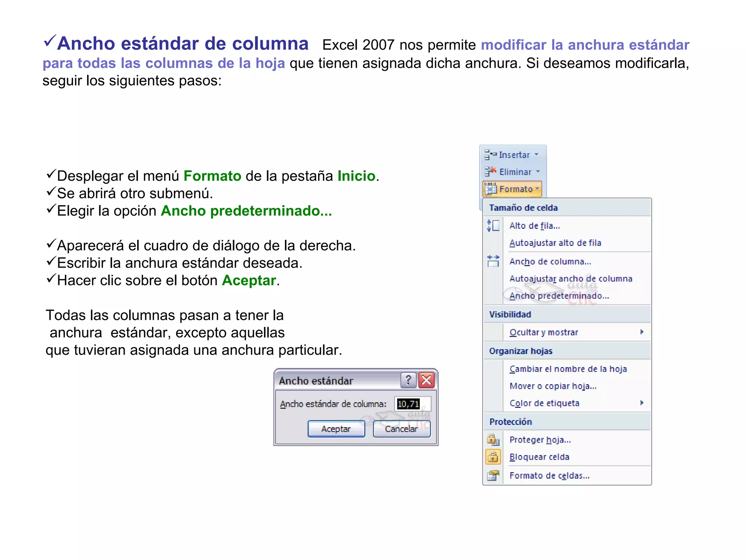Image resolution: width=747 pixels, height=560 pixels.
Task: Click the Ancho estándar de columna: label
Action: pos(333,404)
